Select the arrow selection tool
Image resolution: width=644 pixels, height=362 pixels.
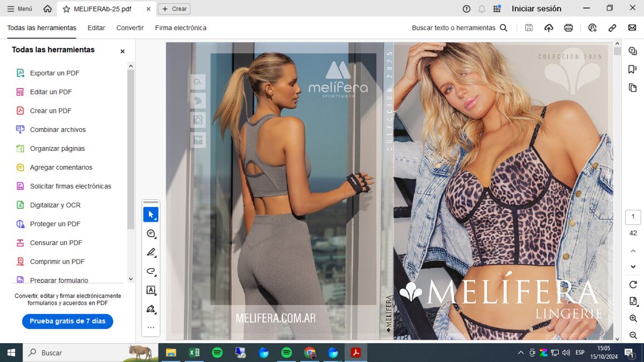pos(151,214)
